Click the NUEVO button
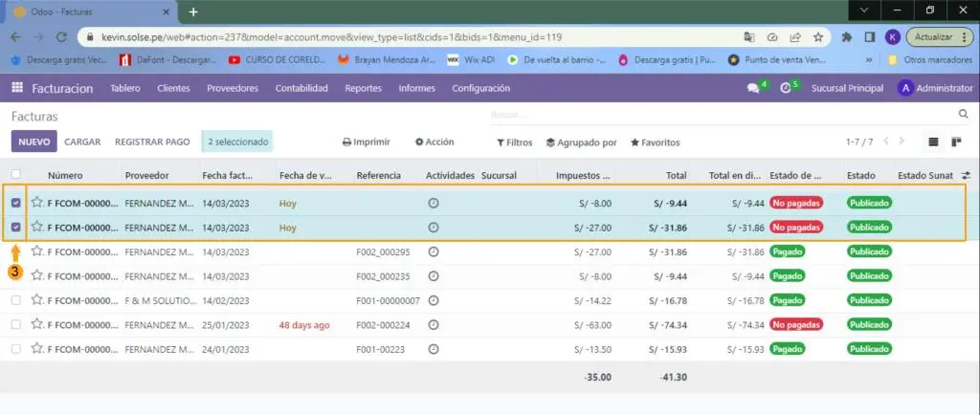This screenshot has height=415, width=980. (x=33, y=142)
